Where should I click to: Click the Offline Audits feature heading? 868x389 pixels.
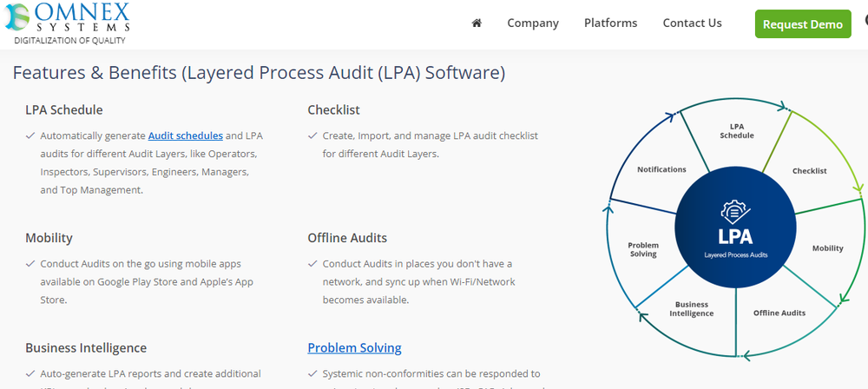347,238
